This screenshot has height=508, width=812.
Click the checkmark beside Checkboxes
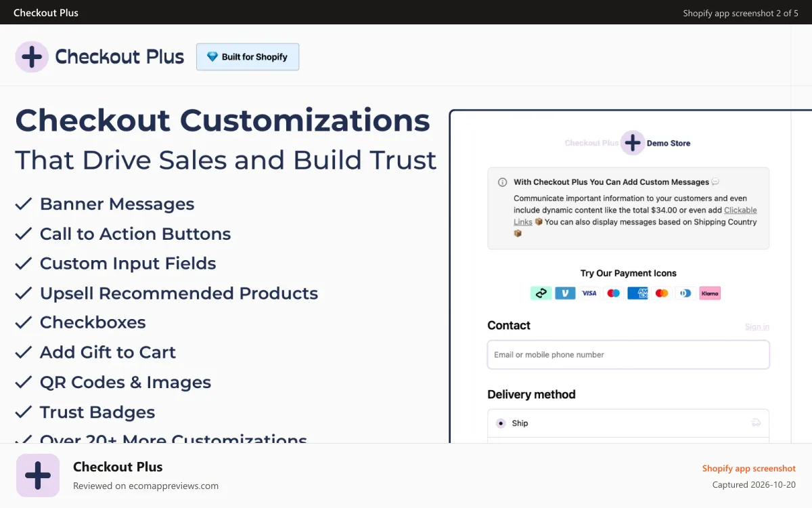point(24,322)
